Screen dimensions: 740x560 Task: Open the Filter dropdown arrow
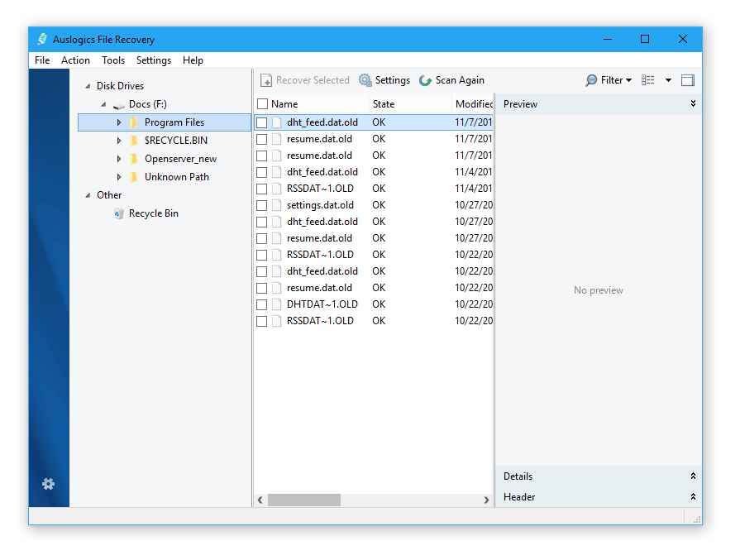[628, 81]
